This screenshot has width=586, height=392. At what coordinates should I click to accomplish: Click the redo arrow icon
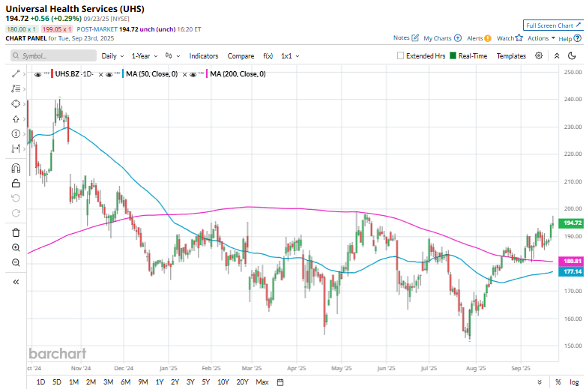pyautogui.click(x=16, y=213)
